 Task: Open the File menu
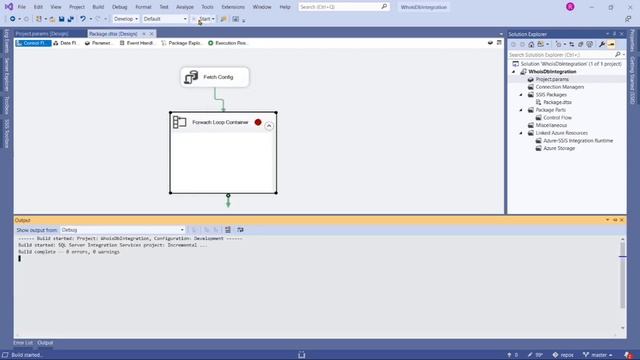click(22, 7)
